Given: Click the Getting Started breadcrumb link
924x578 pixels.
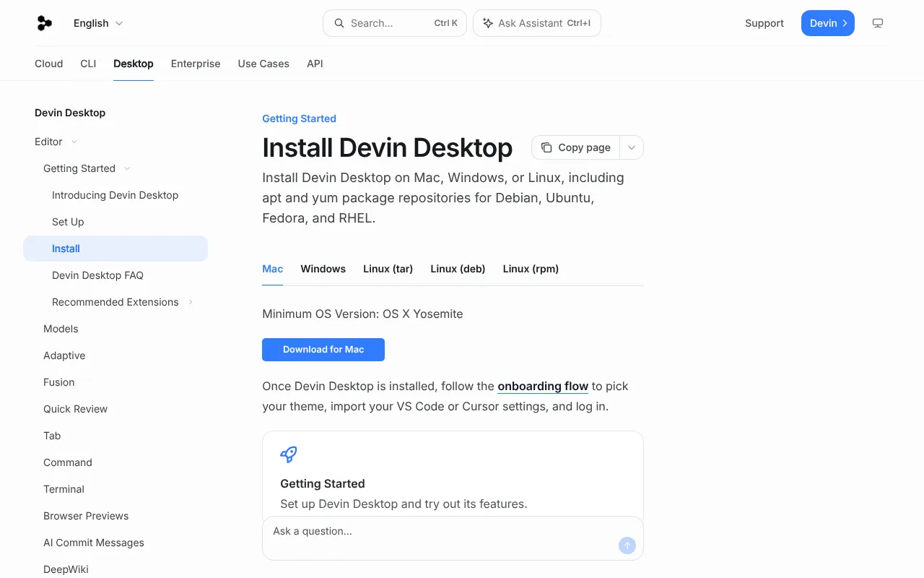Looking at the screenshot, I should tap(299, 118).
